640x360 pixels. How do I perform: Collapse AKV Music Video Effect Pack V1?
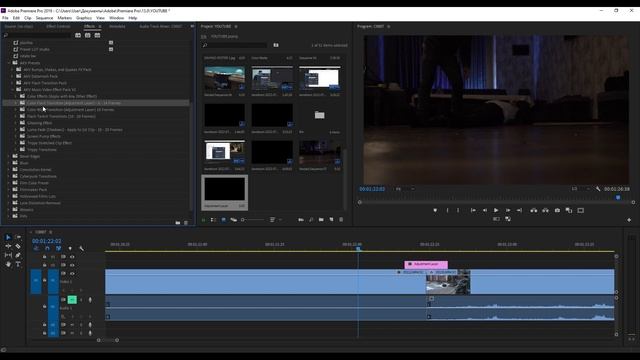point(12,89)
